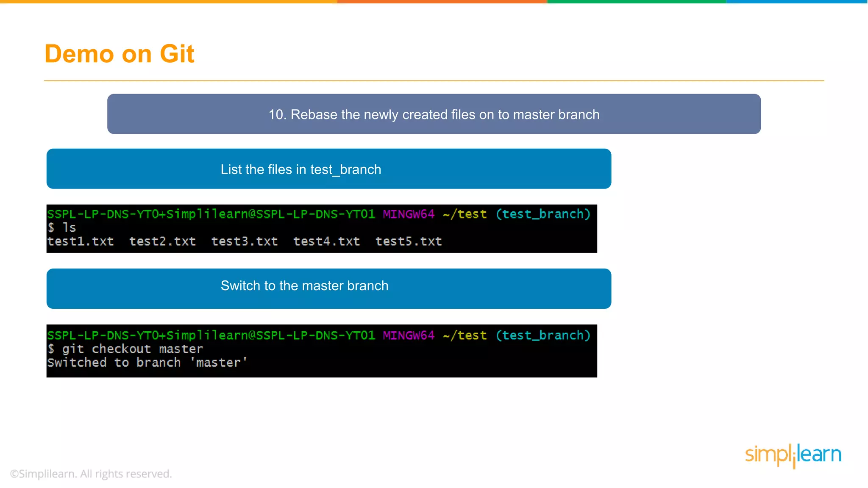Select test2.txt in the terminal output
The width and height of the screenshot is (868, 488).
163,241
